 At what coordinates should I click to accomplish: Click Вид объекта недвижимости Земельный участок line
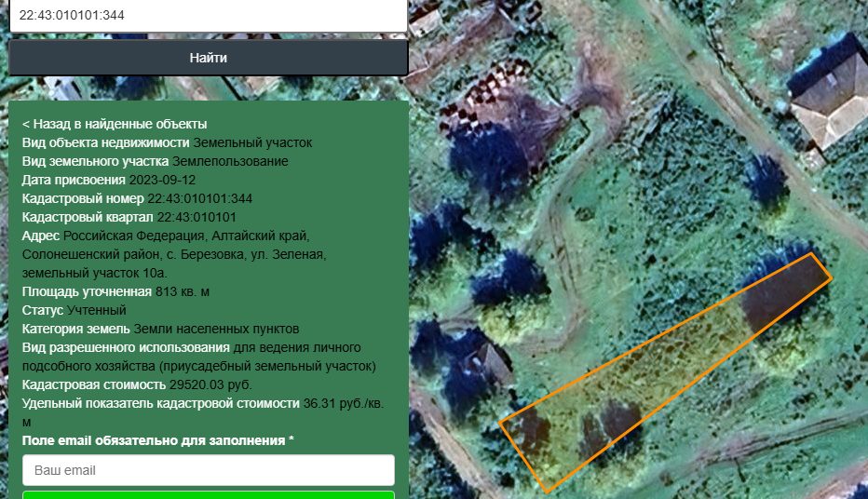(x=168, y=142)
